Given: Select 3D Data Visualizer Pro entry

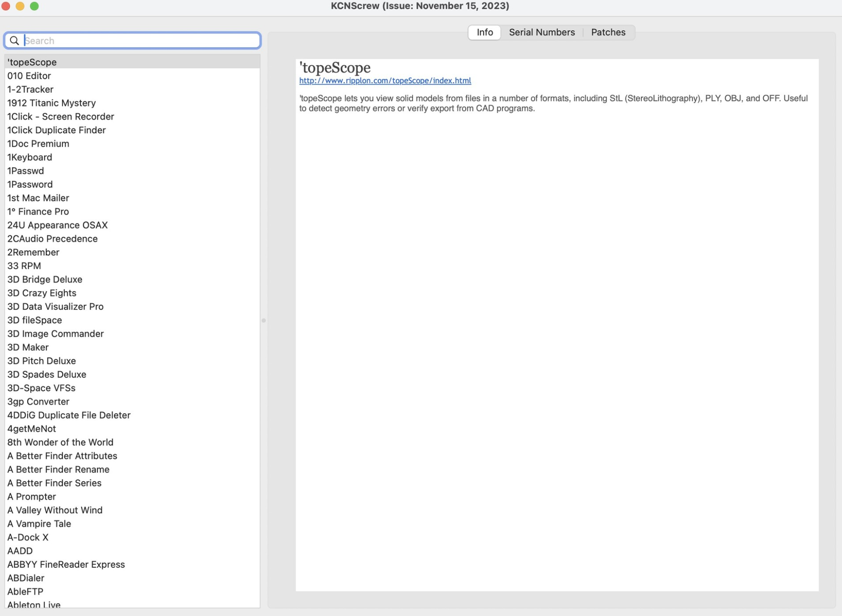Looking at the screenshot, I should pyautogui.click(x=56, y=306).
